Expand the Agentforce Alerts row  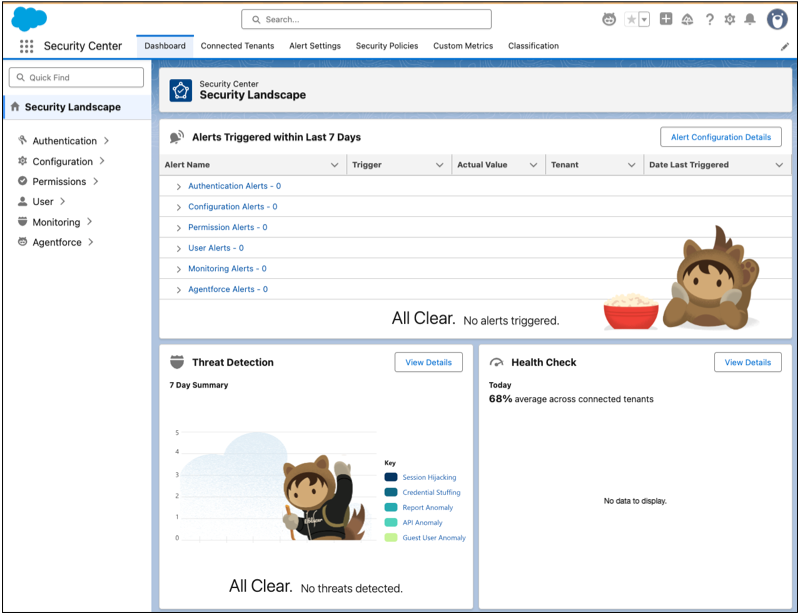179,290
